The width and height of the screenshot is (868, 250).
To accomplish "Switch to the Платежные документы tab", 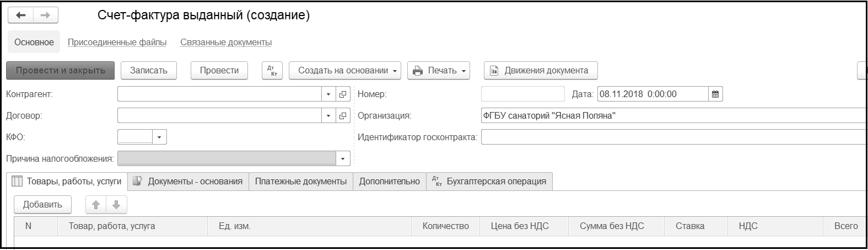I will coord(300,182).
